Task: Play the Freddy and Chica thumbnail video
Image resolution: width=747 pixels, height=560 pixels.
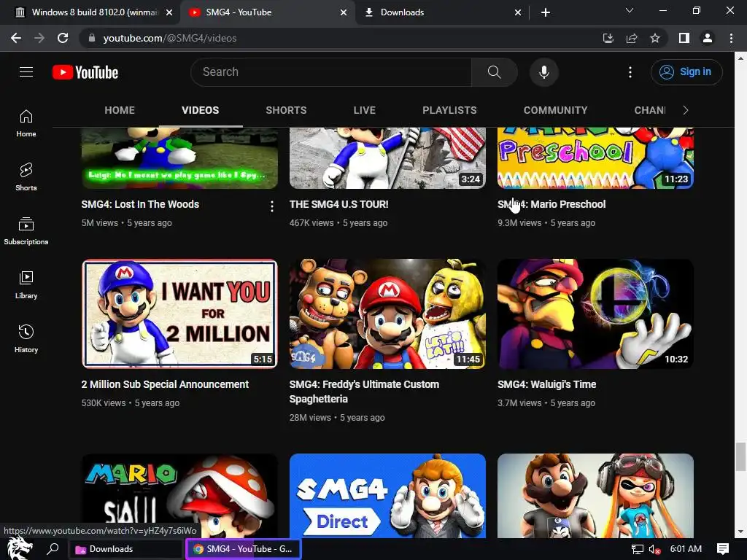Action: (x=387, y=314)
